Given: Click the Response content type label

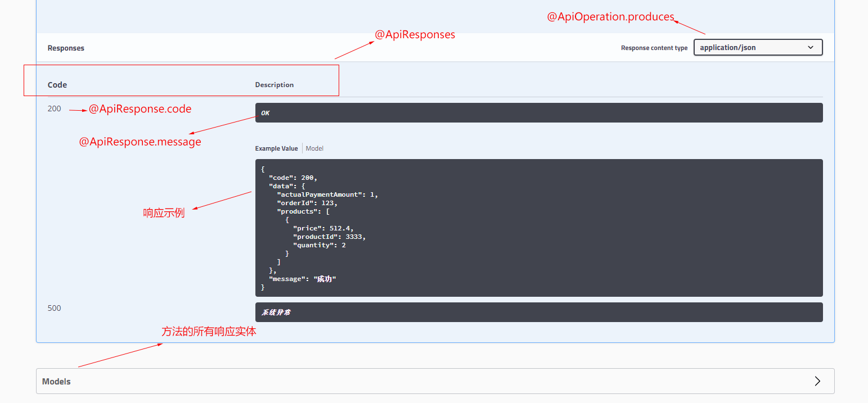Looking at the screenshot, I should coord(654,48).
